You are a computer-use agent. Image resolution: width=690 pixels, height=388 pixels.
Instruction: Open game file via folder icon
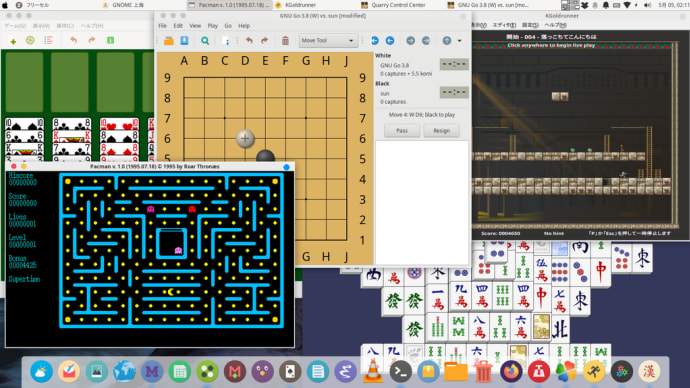[169, 40]
